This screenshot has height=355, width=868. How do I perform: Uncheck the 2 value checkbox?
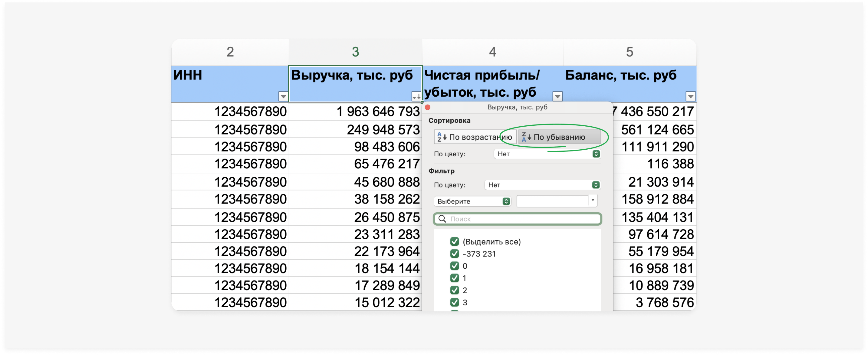coord(454,290)
